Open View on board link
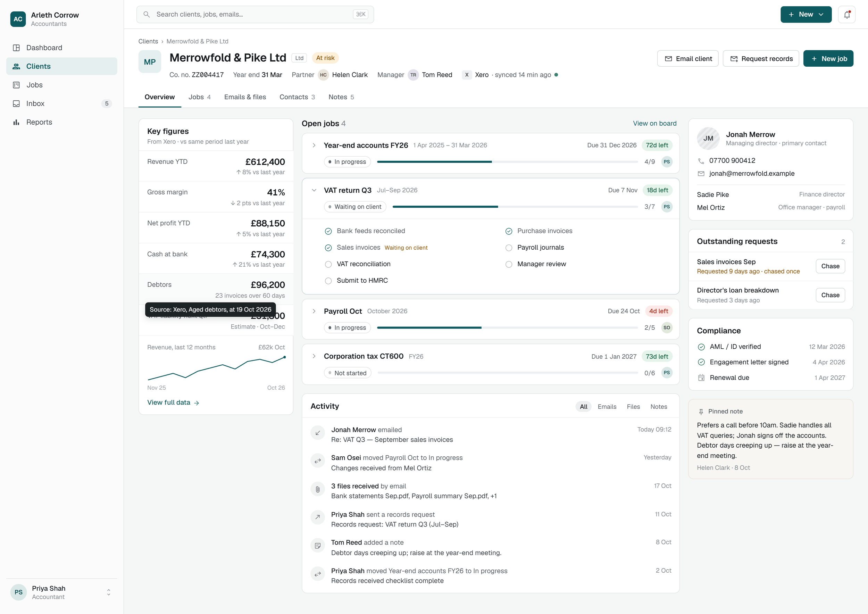 (x=654, y=123)
